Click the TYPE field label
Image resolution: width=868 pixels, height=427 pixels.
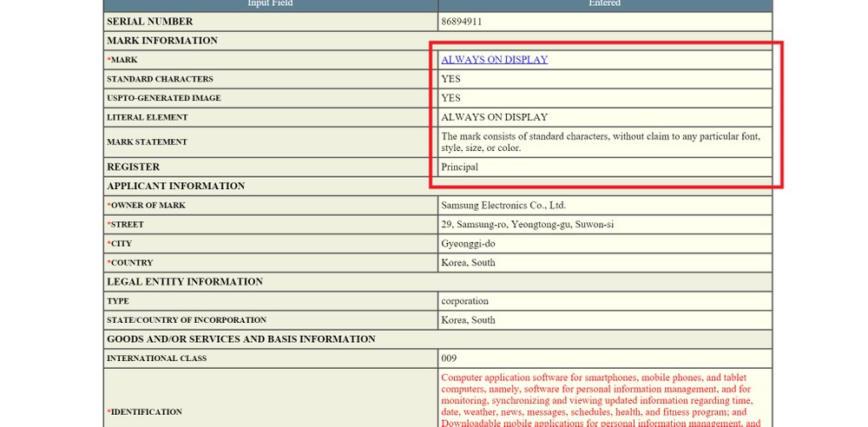click(118, 301)
